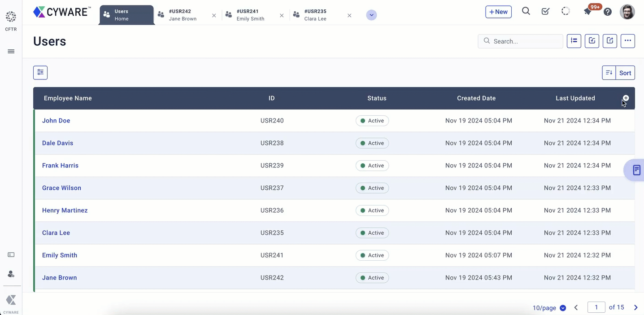Click the add column plus icon

coord(626,98)
